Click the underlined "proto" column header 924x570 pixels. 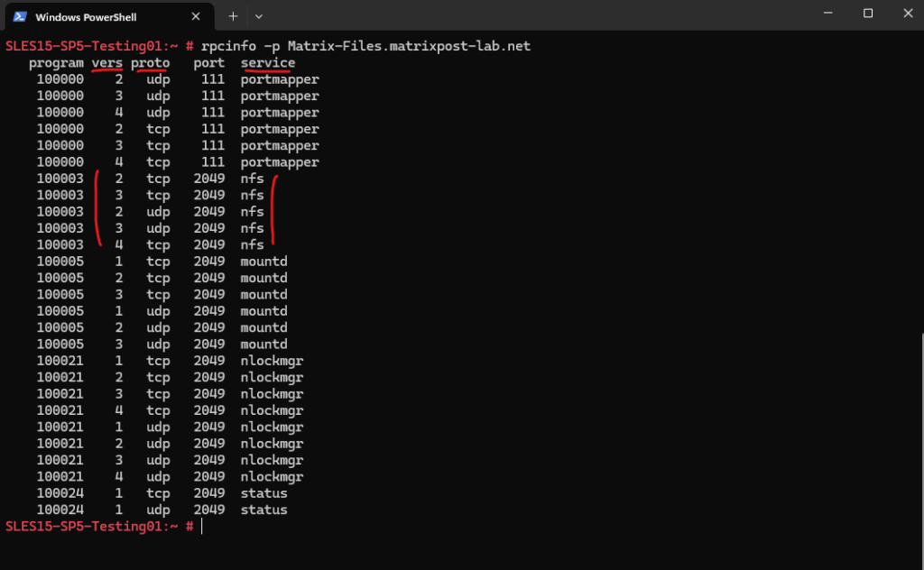click(150, 63)
